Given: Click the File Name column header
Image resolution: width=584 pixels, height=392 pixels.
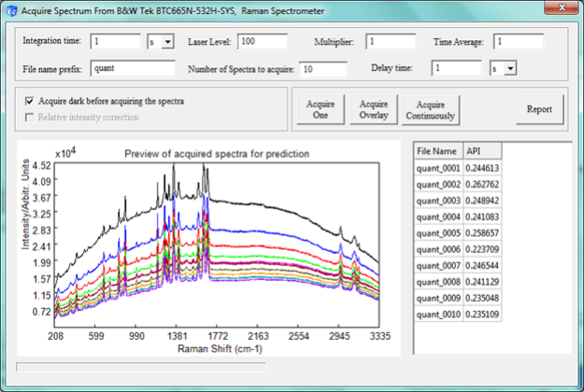Looking at the screenshot, I should click(x=439, y=151).
